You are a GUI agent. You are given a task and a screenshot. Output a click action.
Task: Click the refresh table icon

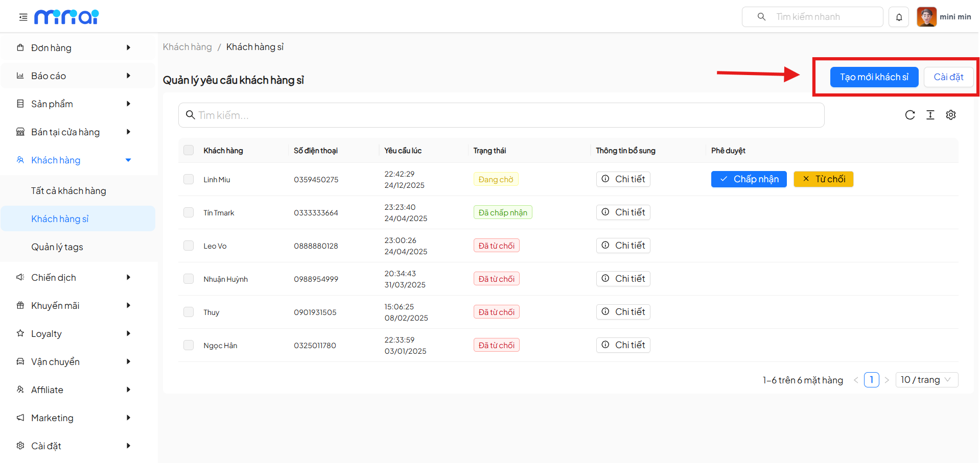click(x=910, y=115)
